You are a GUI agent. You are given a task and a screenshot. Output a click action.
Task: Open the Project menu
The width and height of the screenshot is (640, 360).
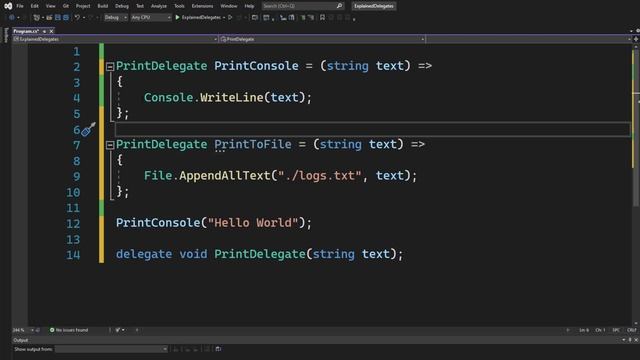(83, 6)
